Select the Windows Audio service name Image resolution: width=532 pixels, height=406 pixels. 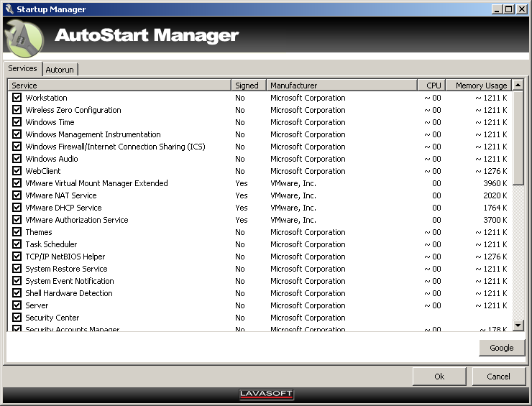click(x=52, y=159)
